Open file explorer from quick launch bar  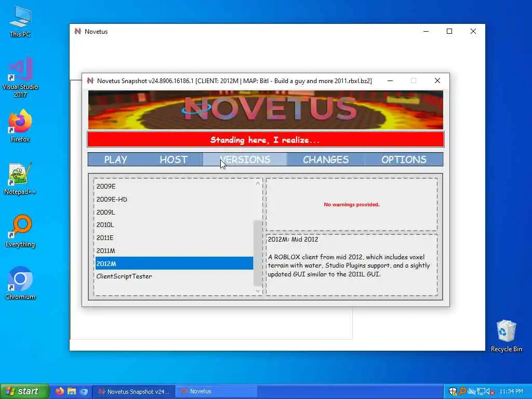click(72, 391)
